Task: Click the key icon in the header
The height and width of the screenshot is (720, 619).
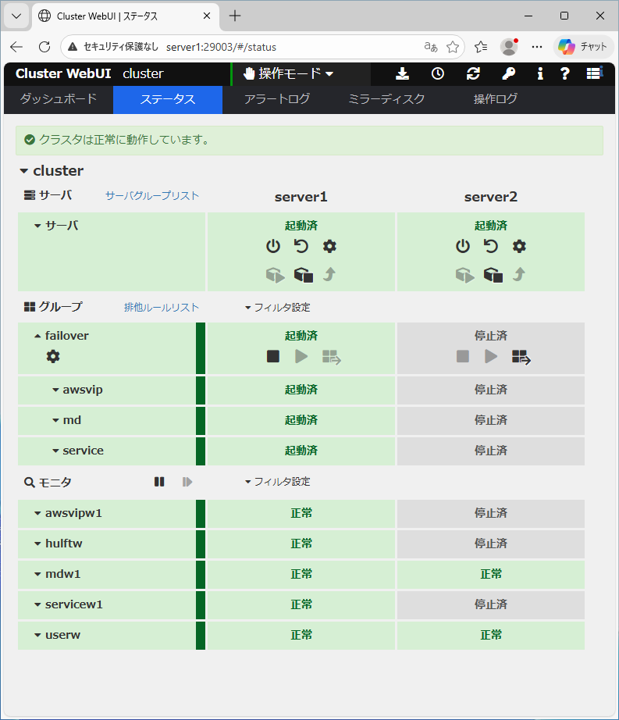Action: (508, 73)
